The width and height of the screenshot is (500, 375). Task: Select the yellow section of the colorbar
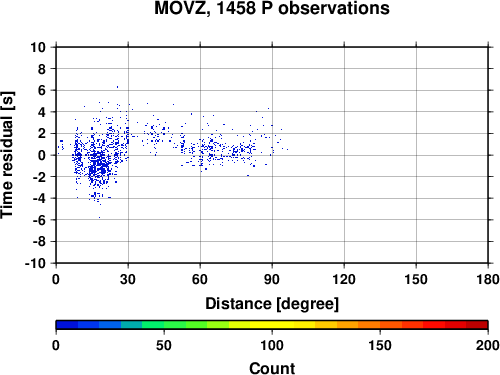pyautogui.click(x=272, y=325)
